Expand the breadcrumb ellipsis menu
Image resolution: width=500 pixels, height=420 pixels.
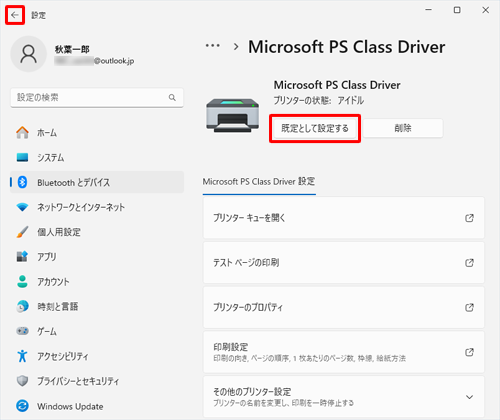click(x=212, y=46)
